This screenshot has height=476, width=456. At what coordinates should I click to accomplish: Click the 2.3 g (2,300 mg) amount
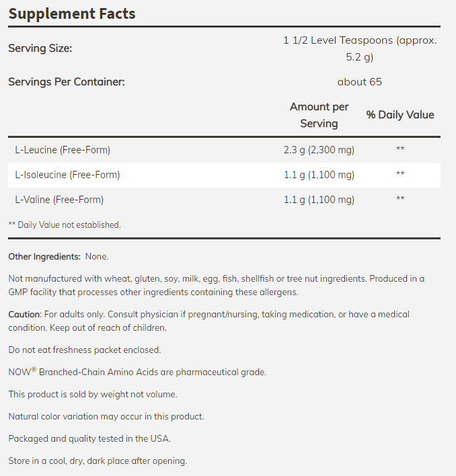319,150
